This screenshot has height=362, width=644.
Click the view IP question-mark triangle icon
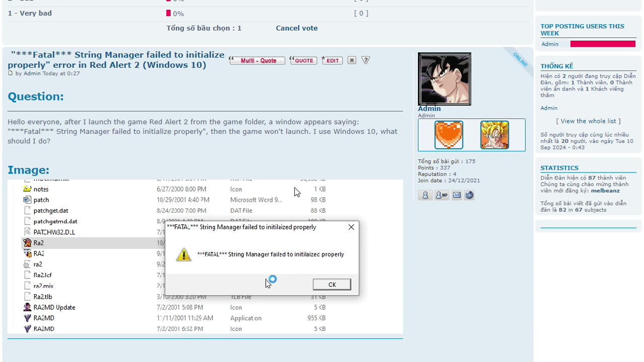pyautogui.click(x=366, y=60)
